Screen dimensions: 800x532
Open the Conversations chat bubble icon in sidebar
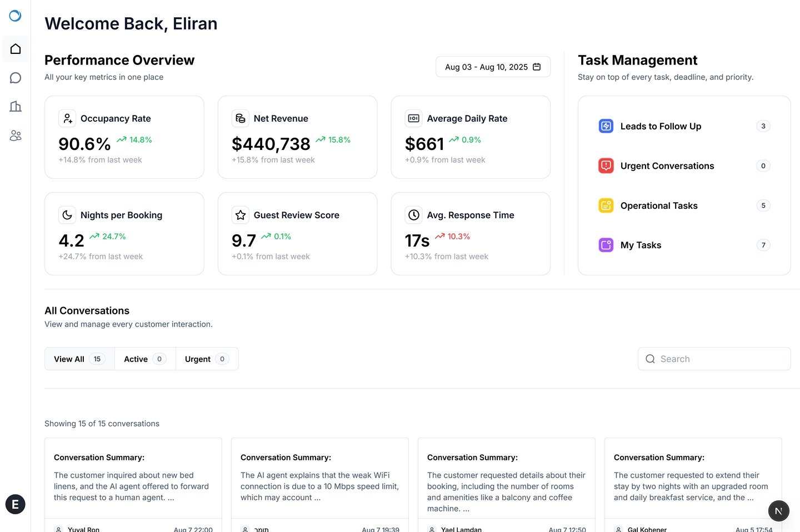point(15,78)
